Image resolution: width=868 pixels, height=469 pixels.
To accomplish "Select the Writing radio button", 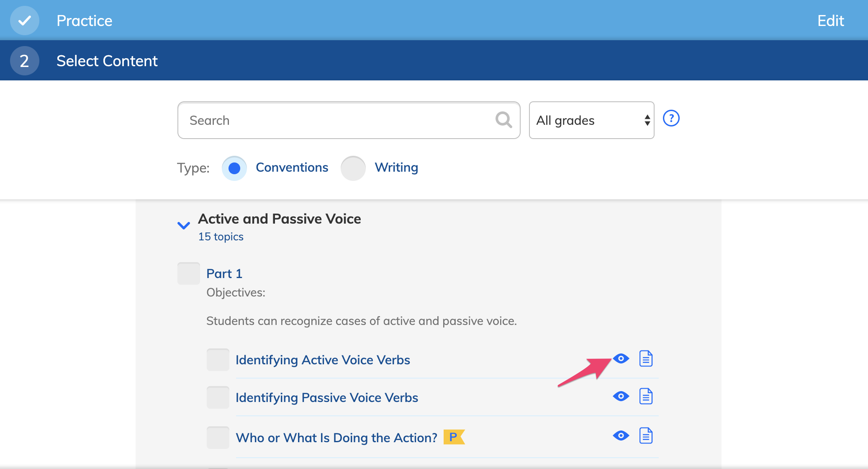I will (x=353, y=168).
